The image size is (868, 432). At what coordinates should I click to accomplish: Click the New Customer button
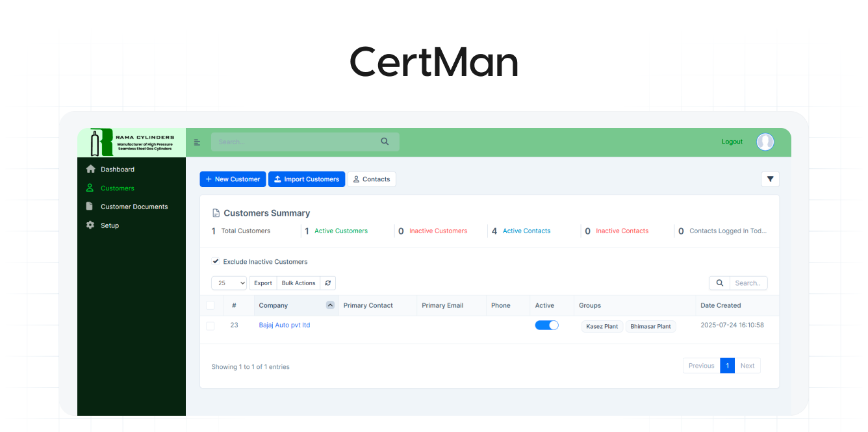coord(233,179)
